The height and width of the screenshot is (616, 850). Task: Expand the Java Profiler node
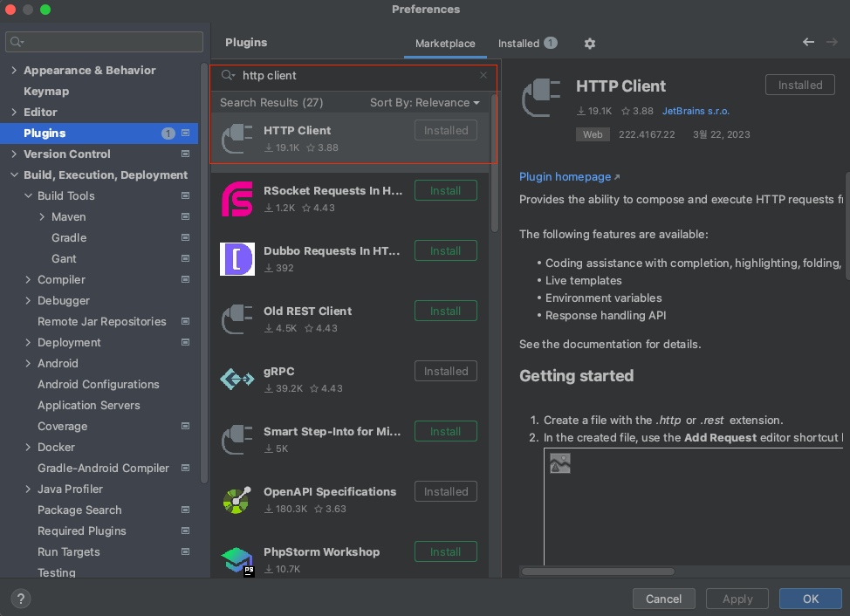coord(28,489)
